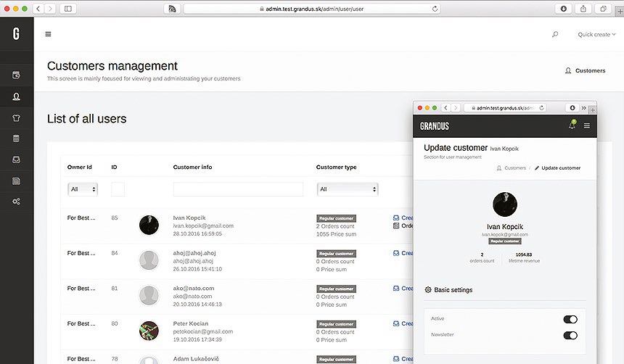Image resolution: width=624 pixels, height=364 pixels.
Task: Open the hamburger menu in popup window
Action: [587, 125]
